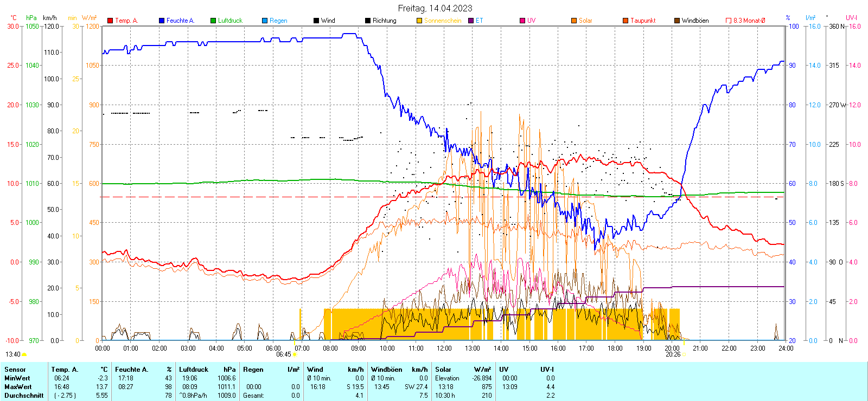Toggle the Regen series legend box
868x401 pixels.
click(x=265, y=21)
